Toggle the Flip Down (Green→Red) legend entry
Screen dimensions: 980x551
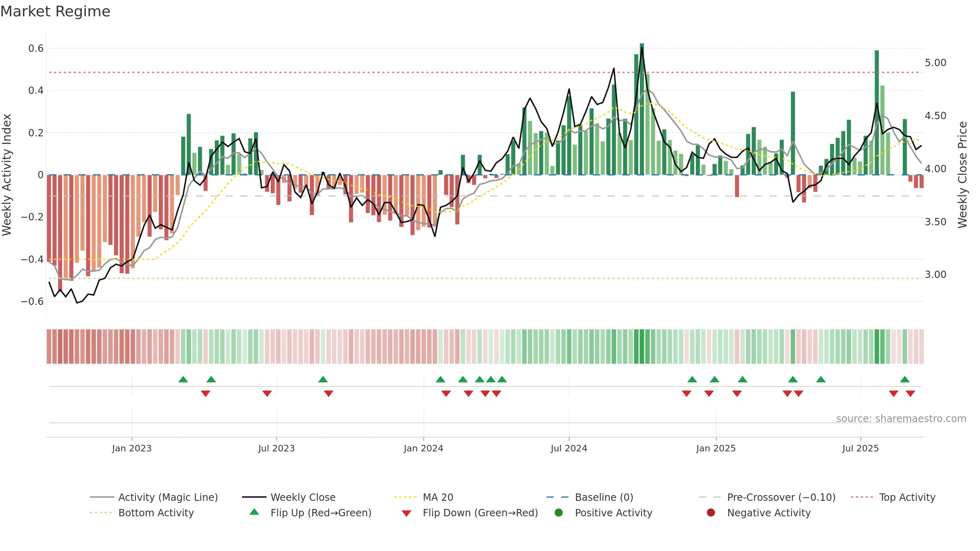[470, 513]
